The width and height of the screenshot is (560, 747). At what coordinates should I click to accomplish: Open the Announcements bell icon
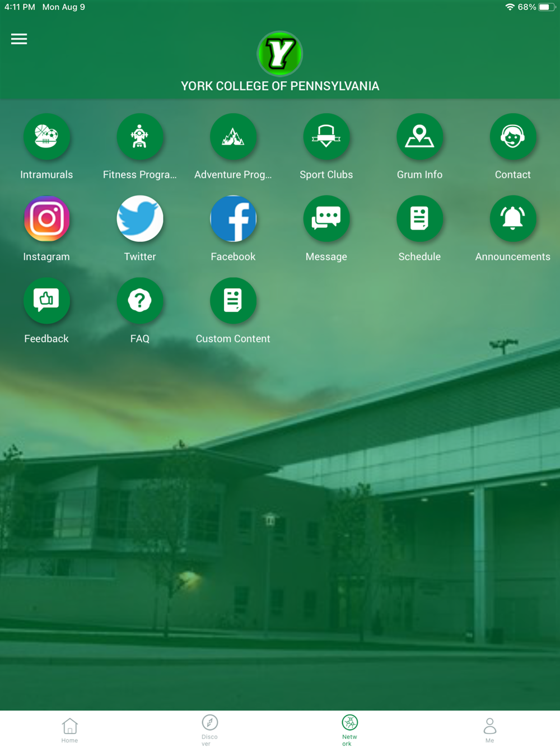(513, 218)
